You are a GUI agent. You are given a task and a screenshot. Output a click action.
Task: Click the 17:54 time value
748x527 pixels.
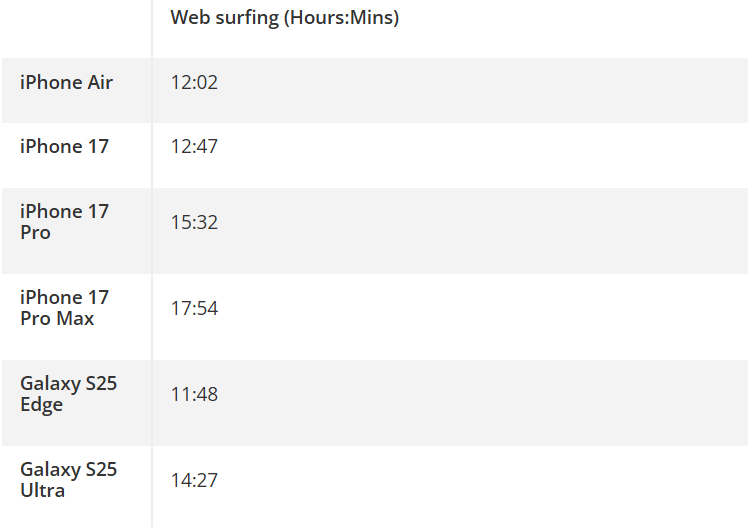(x=194, y=308)
